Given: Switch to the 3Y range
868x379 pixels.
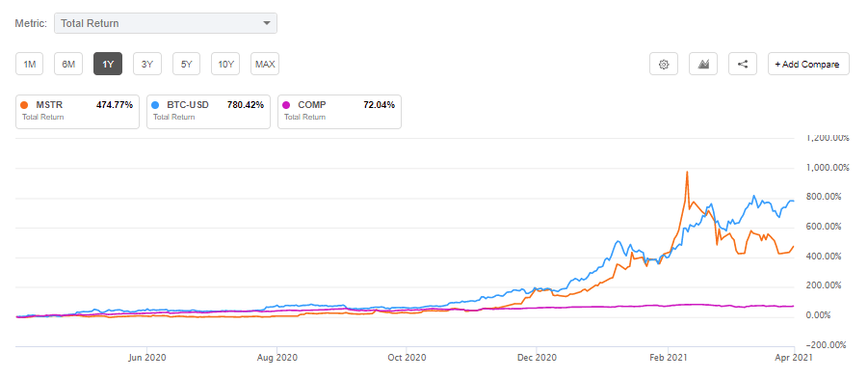Looking at the screenshot, I should 146,64.
